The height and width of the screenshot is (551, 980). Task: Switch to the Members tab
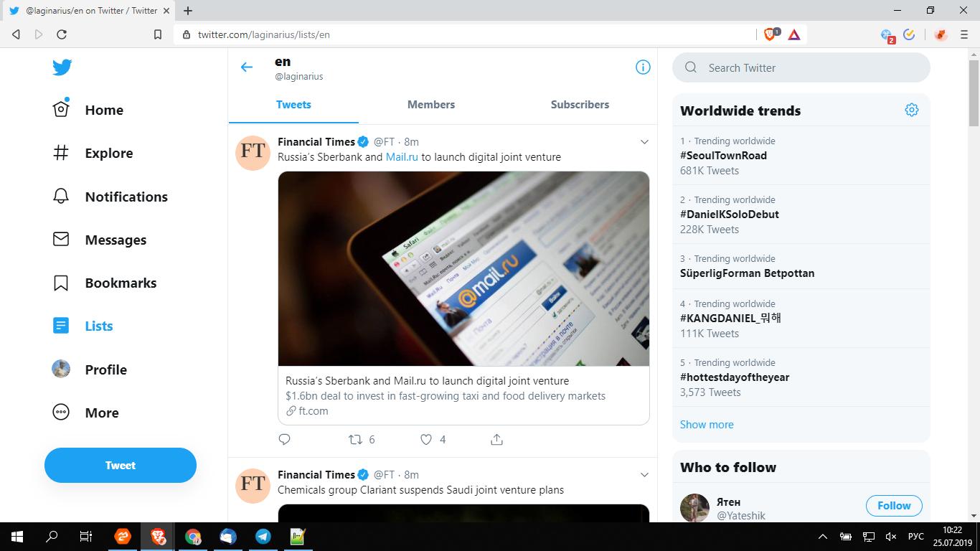pyautogui.click(x=431, y=105)
